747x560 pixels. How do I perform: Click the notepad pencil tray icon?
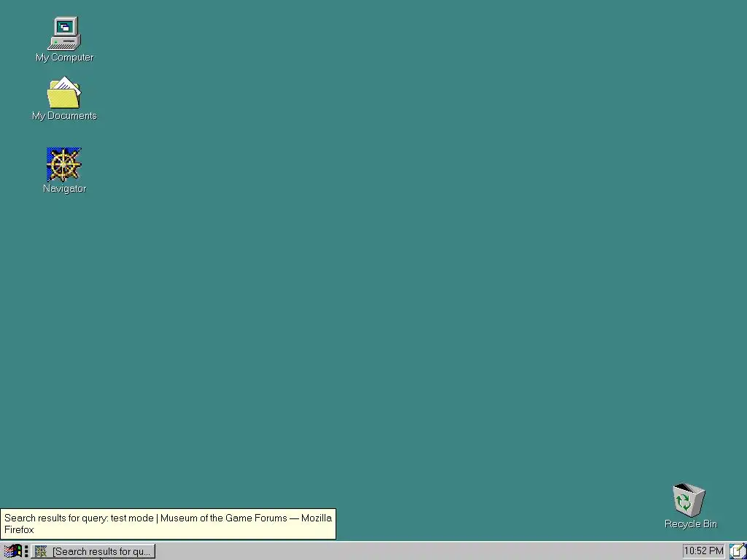tap(738, 551)
